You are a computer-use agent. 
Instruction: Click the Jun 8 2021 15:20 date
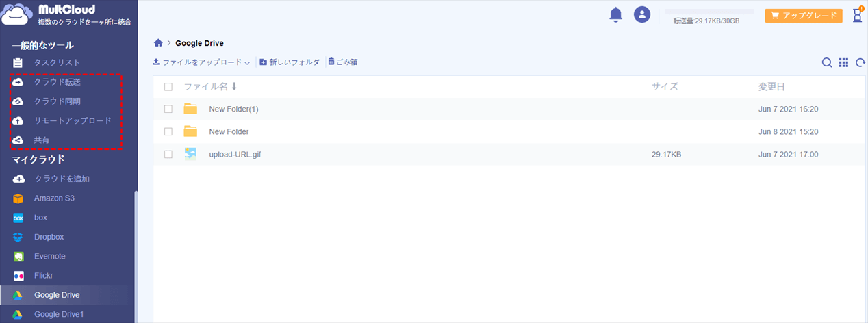[789, 131]
